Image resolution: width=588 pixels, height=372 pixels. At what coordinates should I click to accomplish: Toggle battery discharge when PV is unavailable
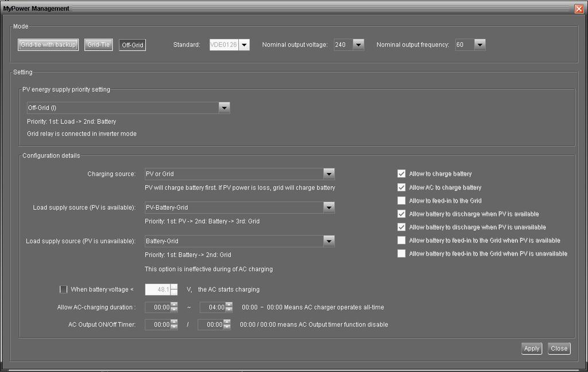point(401,227)
